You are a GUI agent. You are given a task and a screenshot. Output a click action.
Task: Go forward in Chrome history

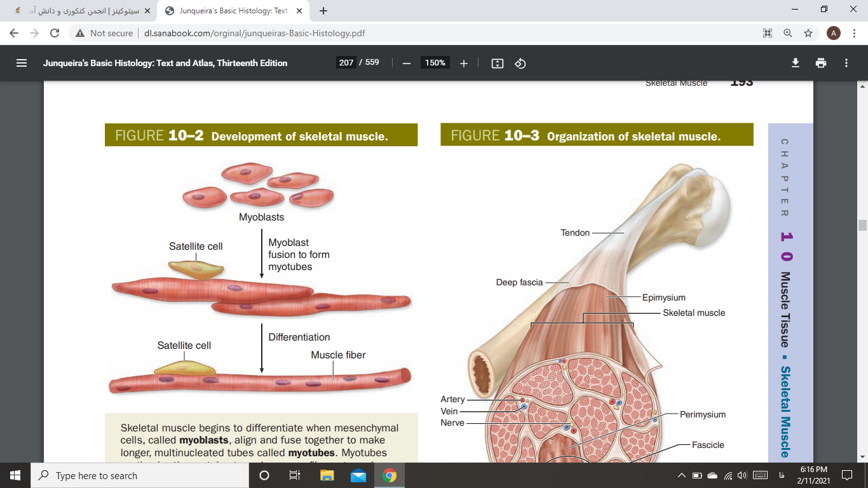(x=34, y=33)
